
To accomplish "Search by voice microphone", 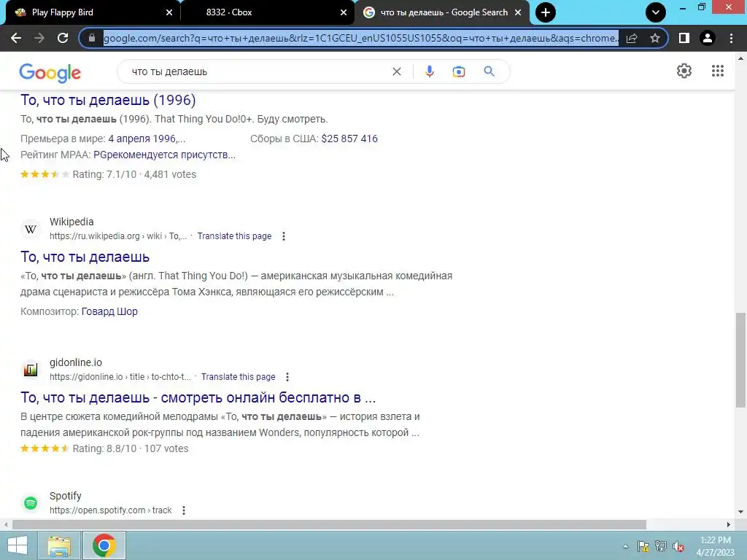I will (429, 71).
